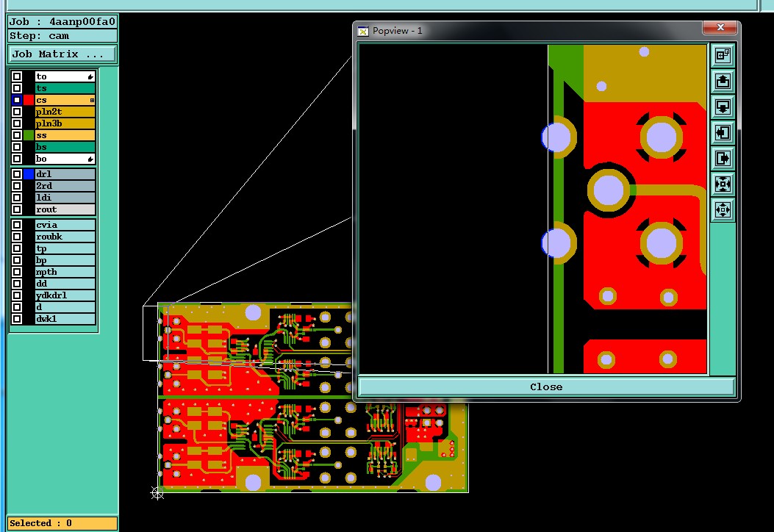Select the ydkdrl layer name

click(65, 295)
